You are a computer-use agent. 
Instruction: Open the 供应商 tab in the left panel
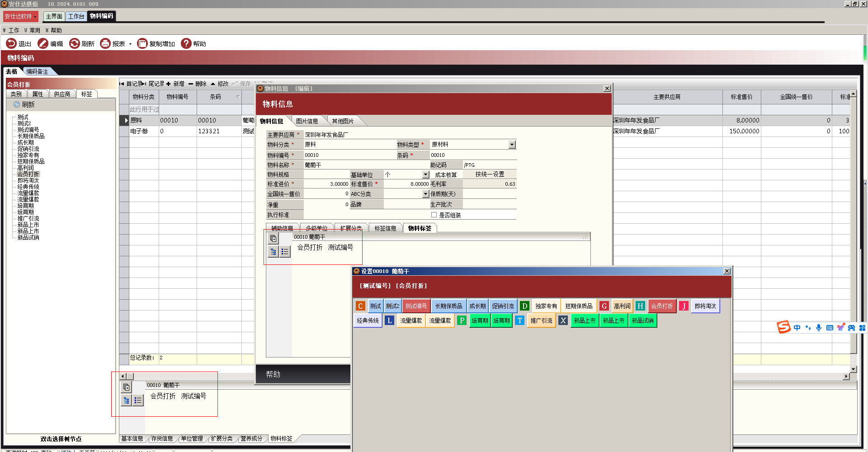pyautogui.click(x=62, y=94)
